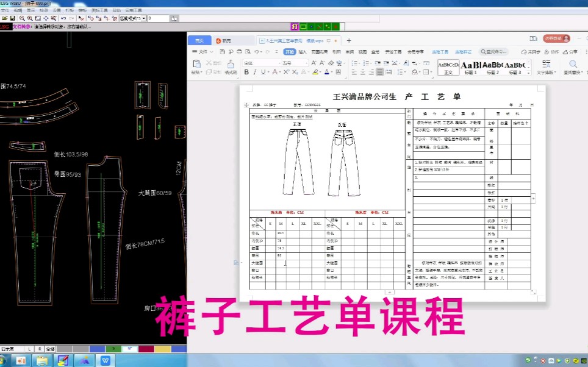
Task: Toggle subscript X₂ formatting
Action: 295,72
